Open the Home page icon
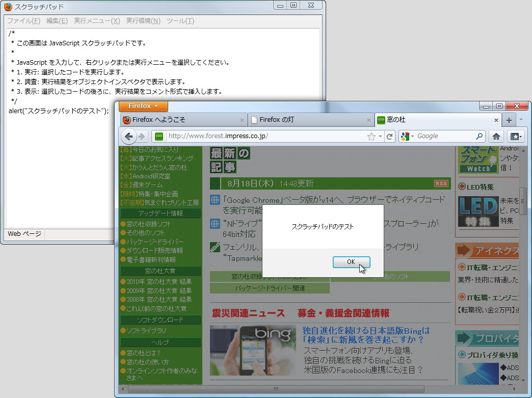This screenshot has width=532, height=398. click(496, 136)
